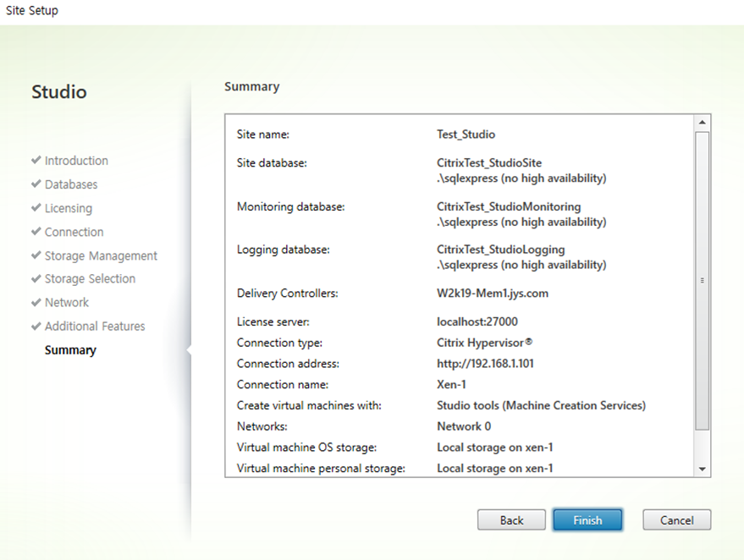Click the Logging database: label

(284, 250)
